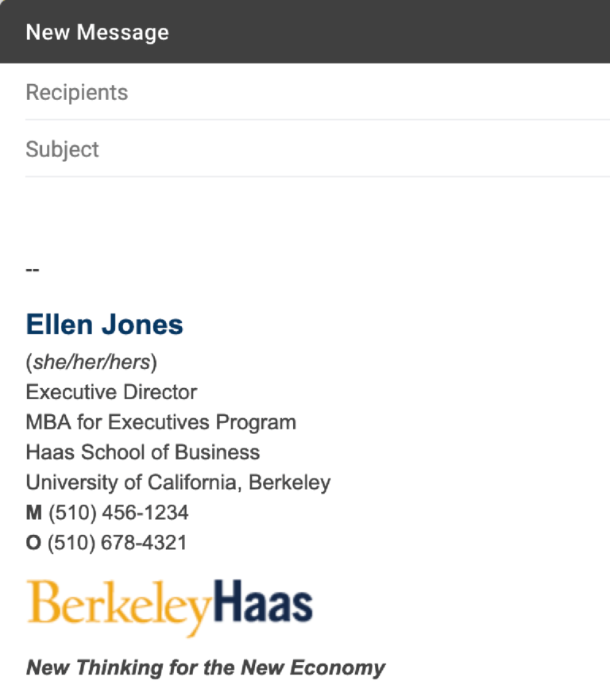Select the office number (510) 678-4321
The height and width of the screenshot is (700, 610).
pyautogui.click(x=119, y=543)
